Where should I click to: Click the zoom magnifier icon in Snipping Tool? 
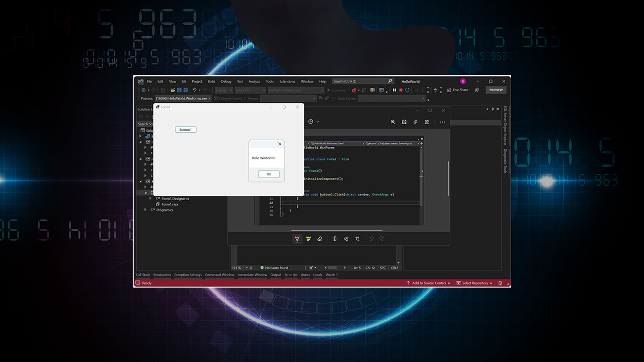pos(393,122)
